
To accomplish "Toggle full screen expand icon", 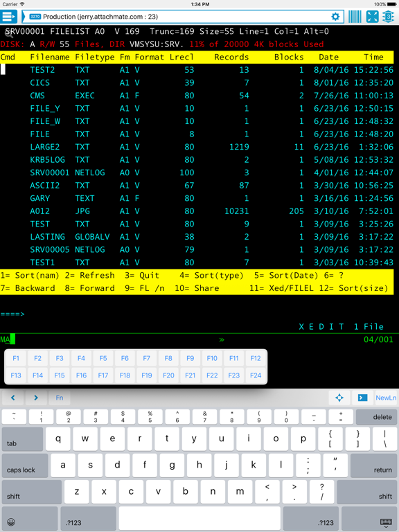I will [x=372, y=17].
